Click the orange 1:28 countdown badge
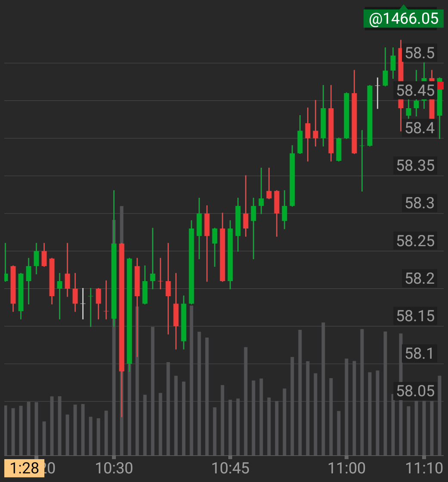Viewport: 448px width, 482px height. coord(24,468)
